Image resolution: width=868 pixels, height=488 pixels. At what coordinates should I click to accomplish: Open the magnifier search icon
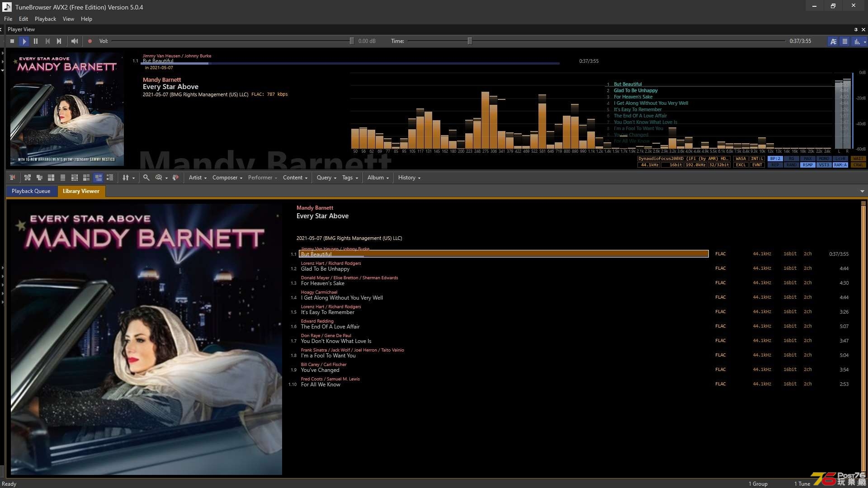[x=146, y=178]
